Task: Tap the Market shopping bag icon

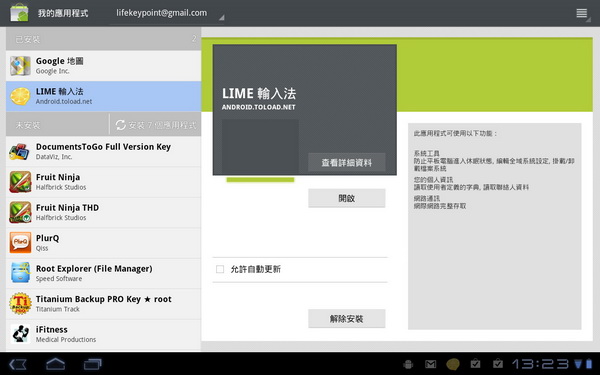Action: pyautogui.click(x=19, y=13)
